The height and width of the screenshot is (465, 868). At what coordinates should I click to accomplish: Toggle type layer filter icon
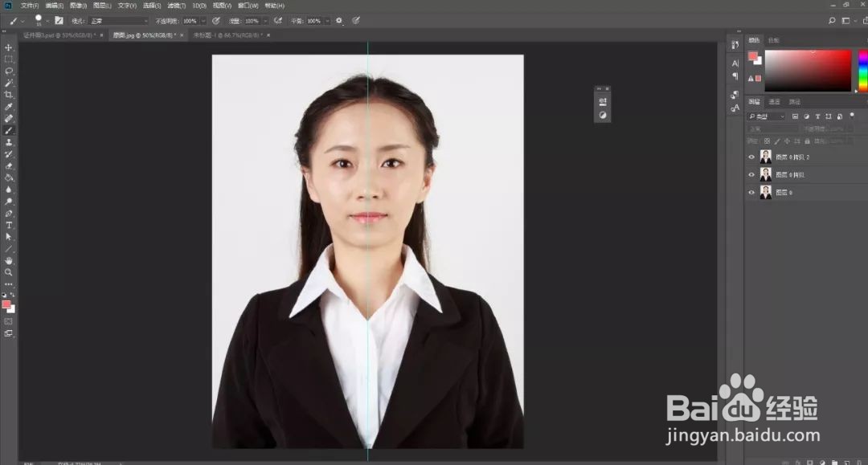point(817,116)
